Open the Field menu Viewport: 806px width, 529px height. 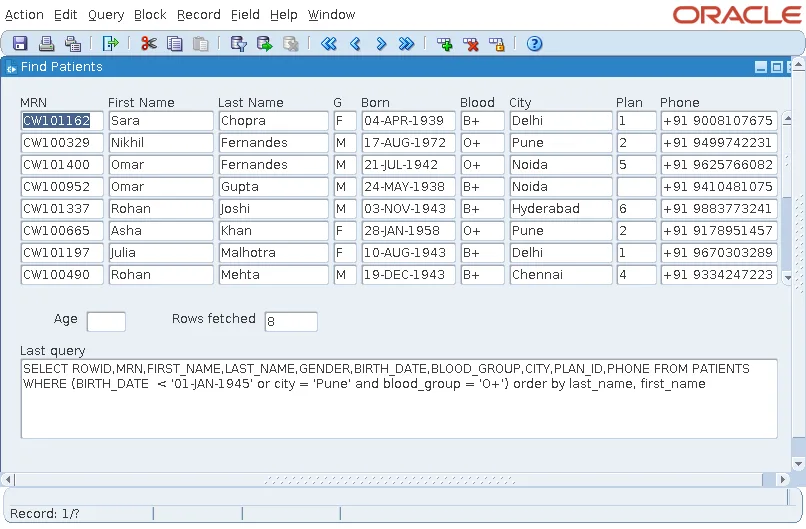[245, 15]
